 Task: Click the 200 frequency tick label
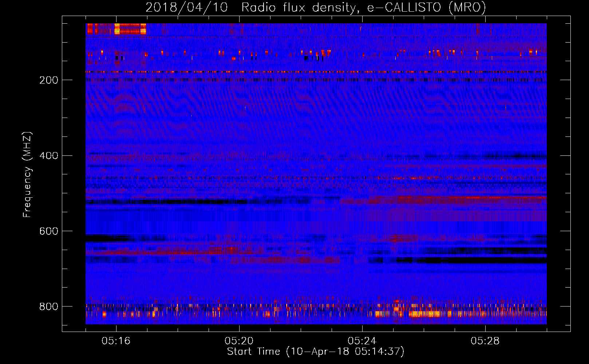click(49, 80)
